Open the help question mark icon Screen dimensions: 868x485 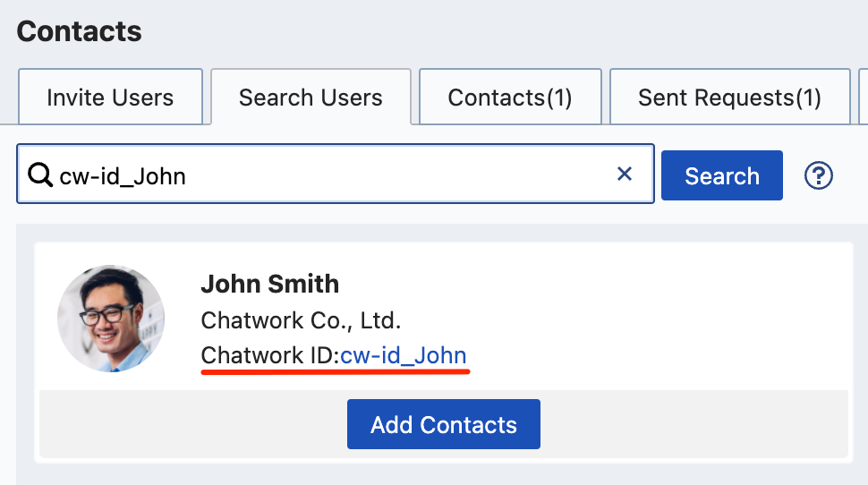coord(818,175)
